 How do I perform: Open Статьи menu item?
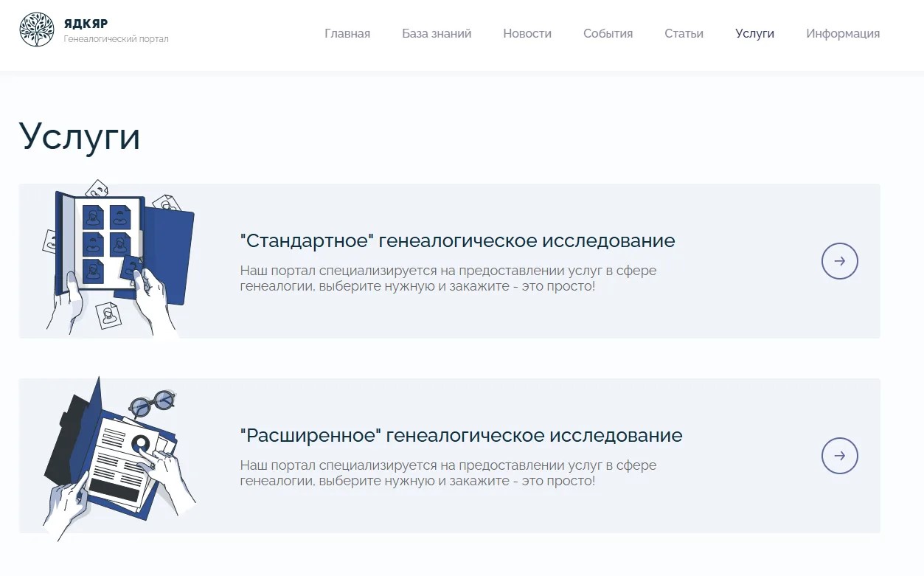tap(684, 33)
